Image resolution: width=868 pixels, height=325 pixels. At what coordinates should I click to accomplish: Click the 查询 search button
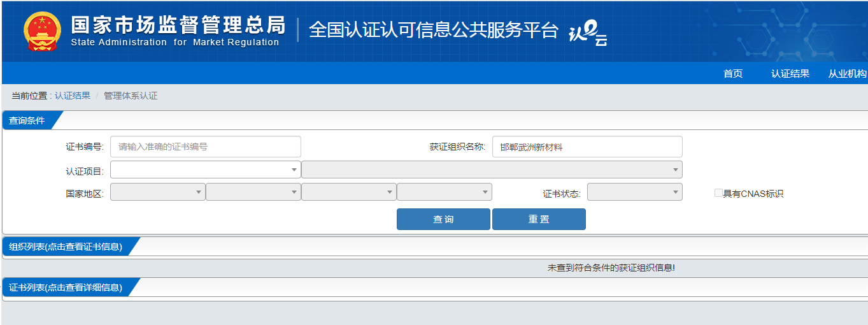click(443, 219)
